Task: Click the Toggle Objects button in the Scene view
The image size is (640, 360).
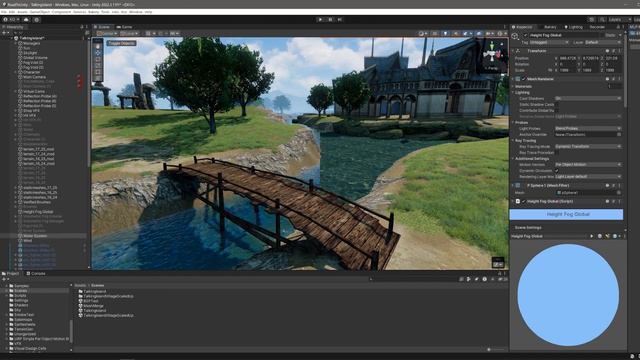Action: click(122, 43)
